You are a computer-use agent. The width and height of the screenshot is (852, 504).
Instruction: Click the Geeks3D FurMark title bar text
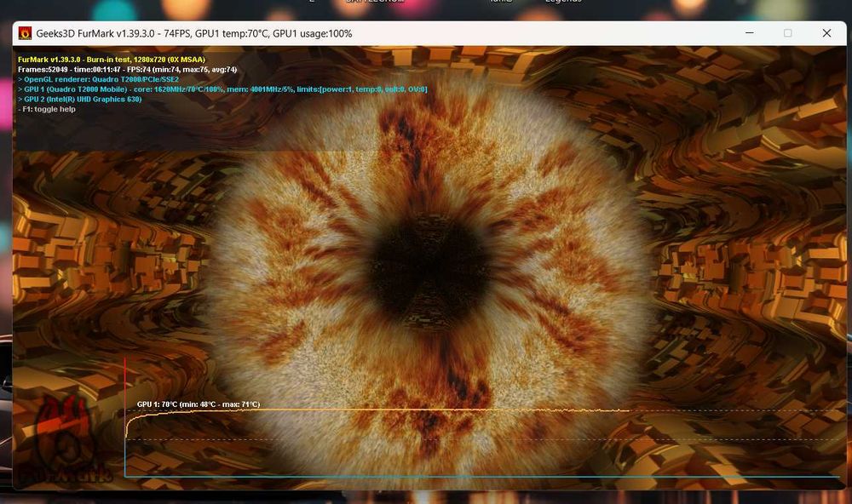tap(194, 34)
